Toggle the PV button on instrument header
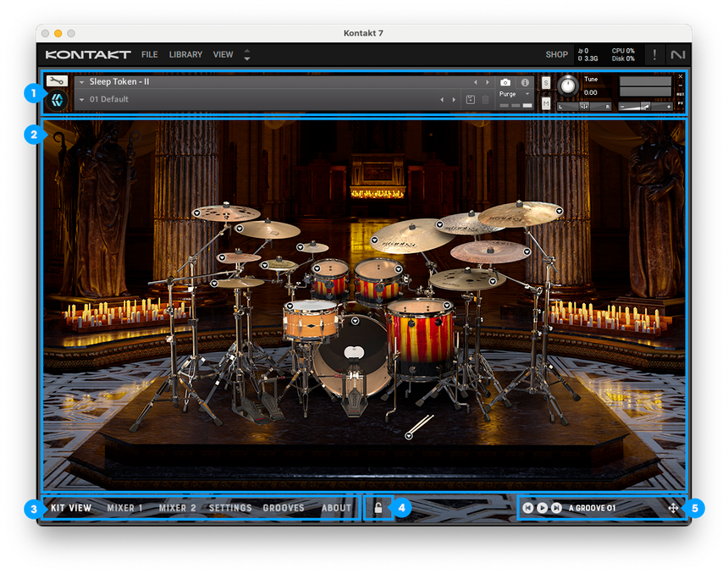Viewport: 728px width, 574px height. [x=681, y=102]
